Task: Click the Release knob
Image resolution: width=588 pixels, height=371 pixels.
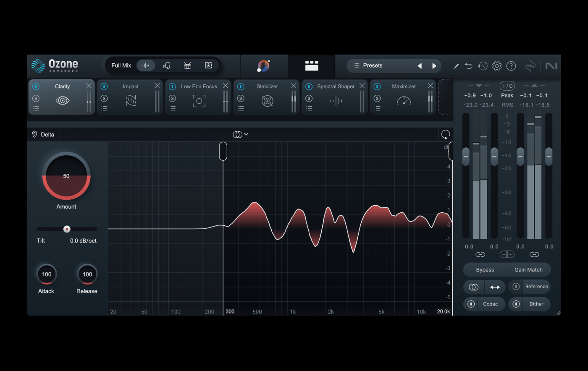Action: pyautogui.click(x=87, y=274)
